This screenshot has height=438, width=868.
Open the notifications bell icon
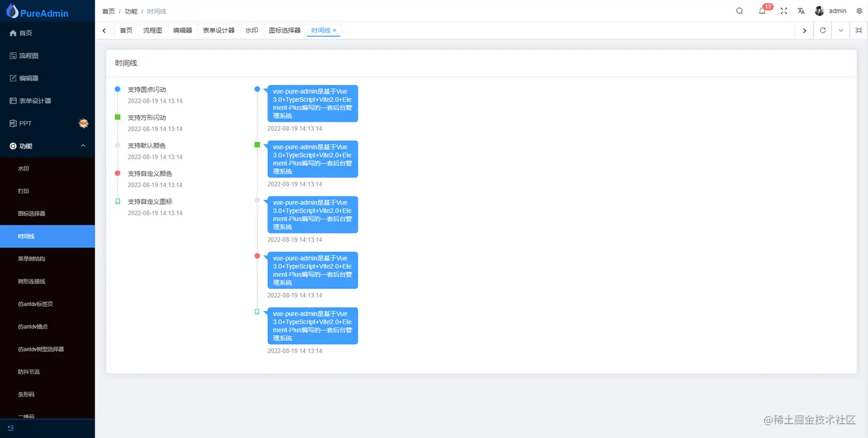pyautogui.click(x=762, y=11)
